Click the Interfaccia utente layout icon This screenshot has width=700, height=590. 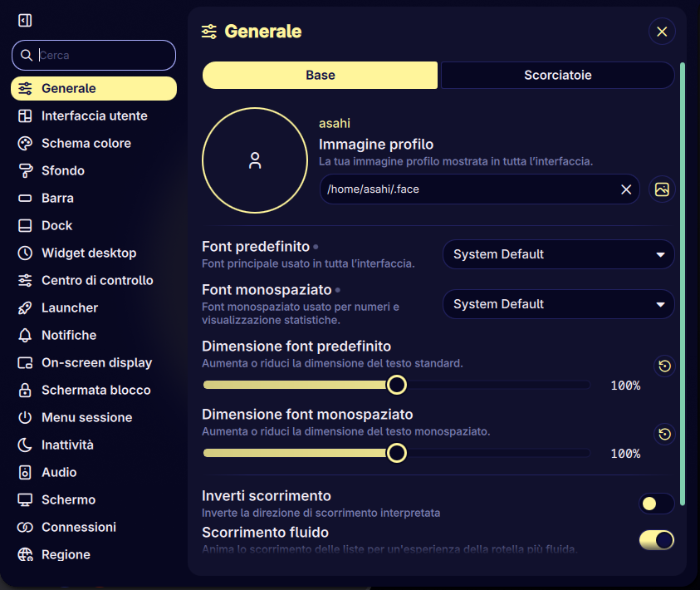pos(25,116)
